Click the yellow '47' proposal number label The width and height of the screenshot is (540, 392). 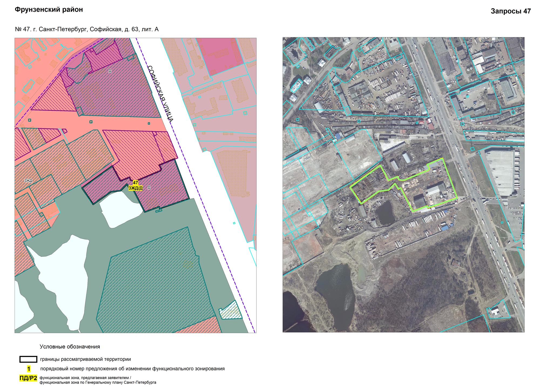point(136,183)
